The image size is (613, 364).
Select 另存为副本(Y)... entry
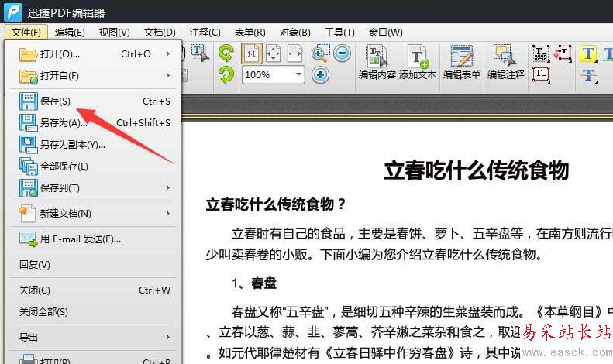point(93,145)
